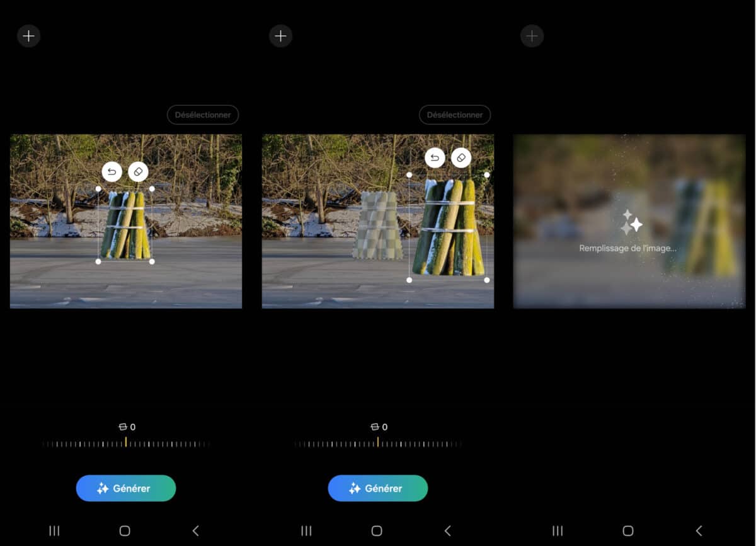
Task: Tap home button in the left screen navbar
Action: tap(125, 531)
